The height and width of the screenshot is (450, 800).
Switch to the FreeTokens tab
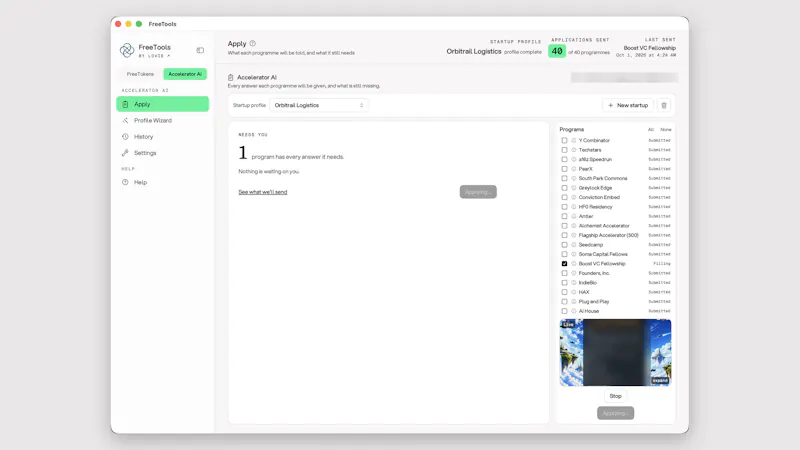(x=140, y=74)
